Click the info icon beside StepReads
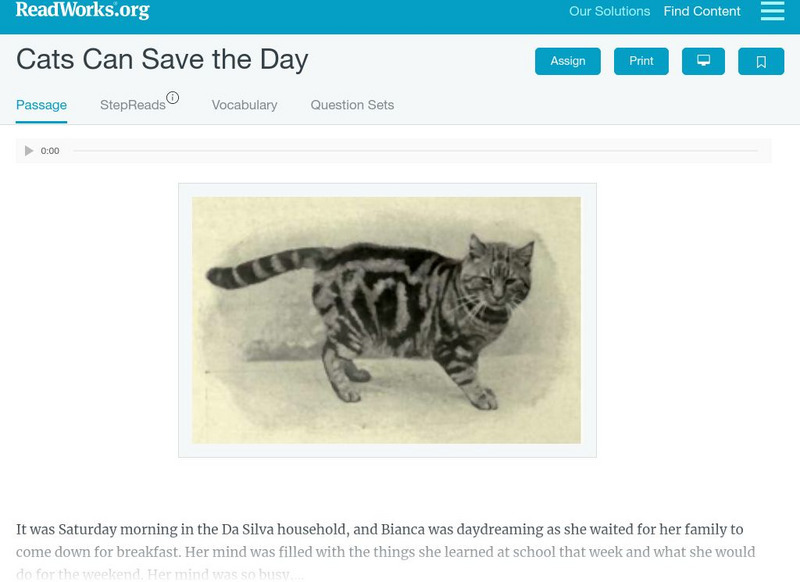 coord(173,98)
